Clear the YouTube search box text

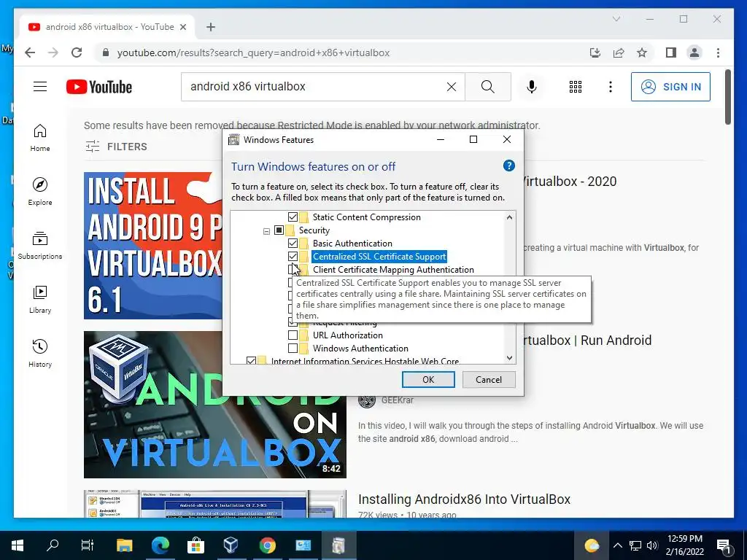coord(451,87)
